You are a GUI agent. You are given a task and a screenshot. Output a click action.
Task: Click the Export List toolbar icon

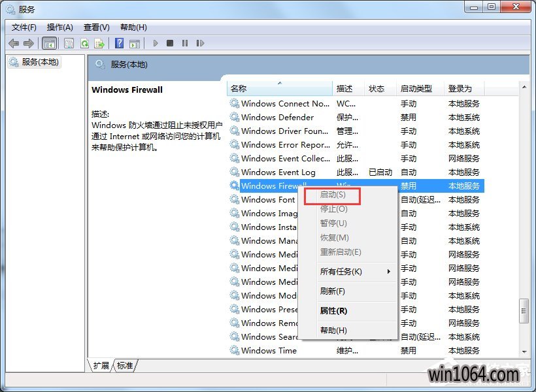click(99, 43)
